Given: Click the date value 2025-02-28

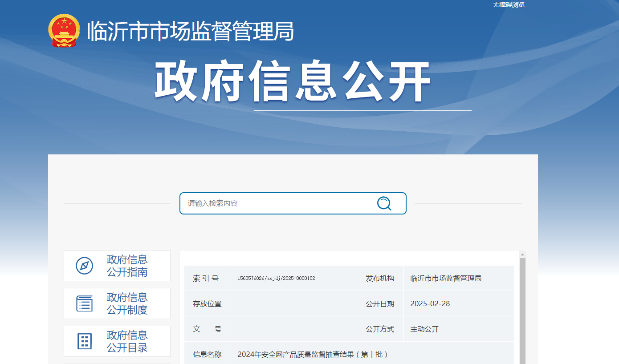Looking at the screenshot, I should pos(430,304).
